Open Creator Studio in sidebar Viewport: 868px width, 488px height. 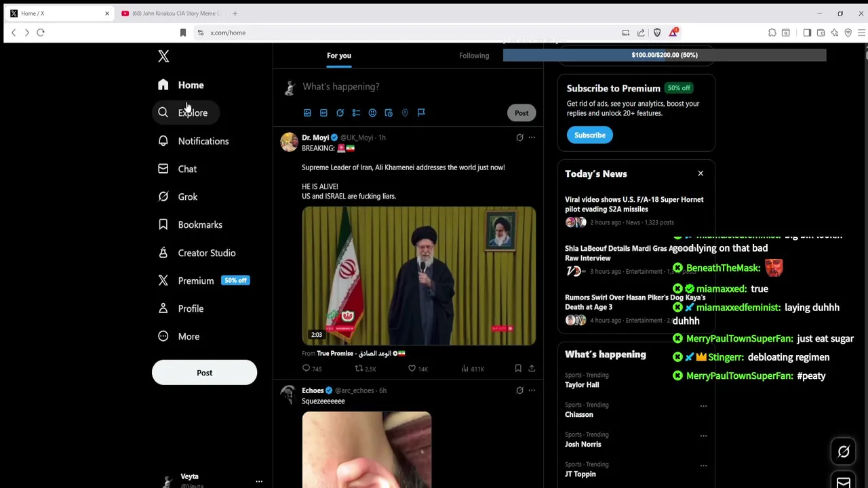pyautogui.click(x=197, y=253)
